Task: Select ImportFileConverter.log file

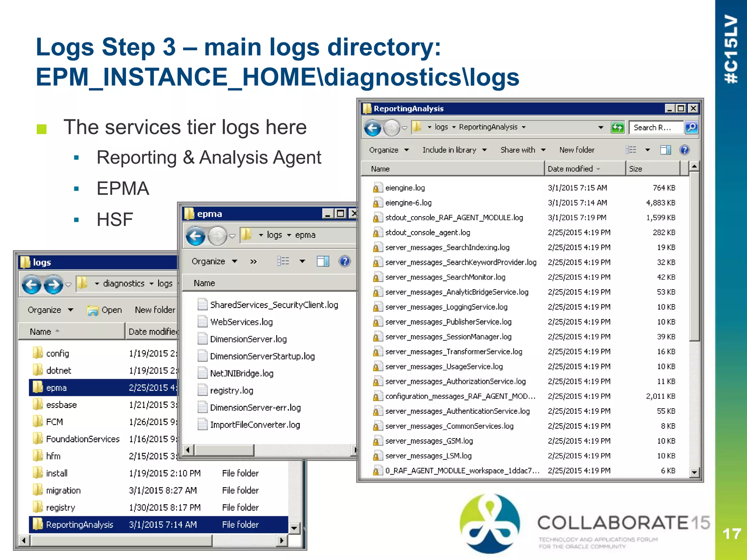Action: 255,425
